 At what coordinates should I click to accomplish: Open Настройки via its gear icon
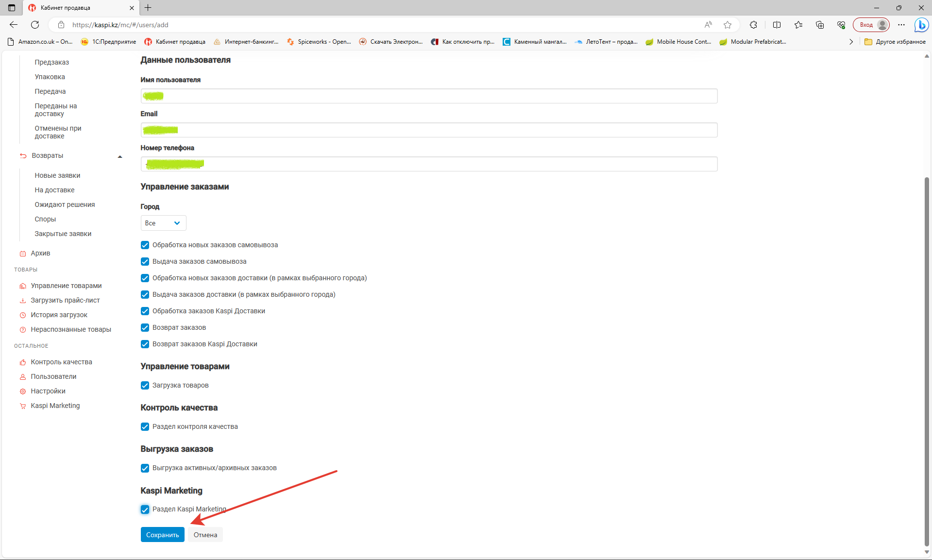pos(23,391)
